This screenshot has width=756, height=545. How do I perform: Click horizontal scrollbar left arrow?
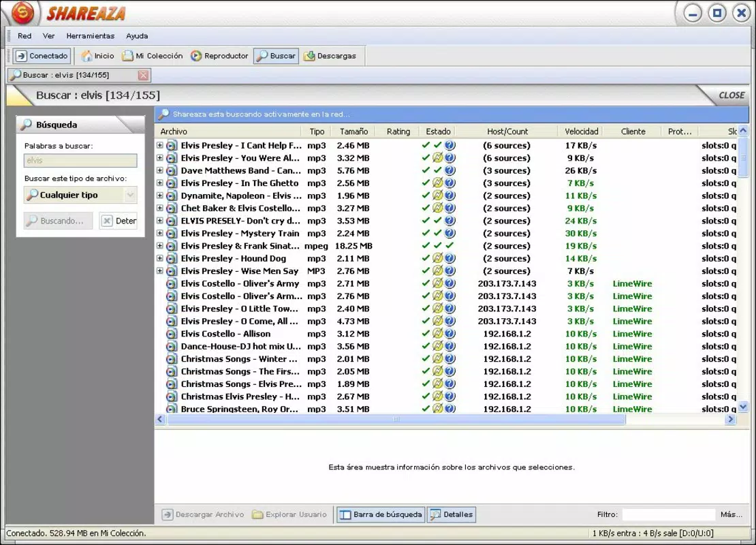pos(161,420)
